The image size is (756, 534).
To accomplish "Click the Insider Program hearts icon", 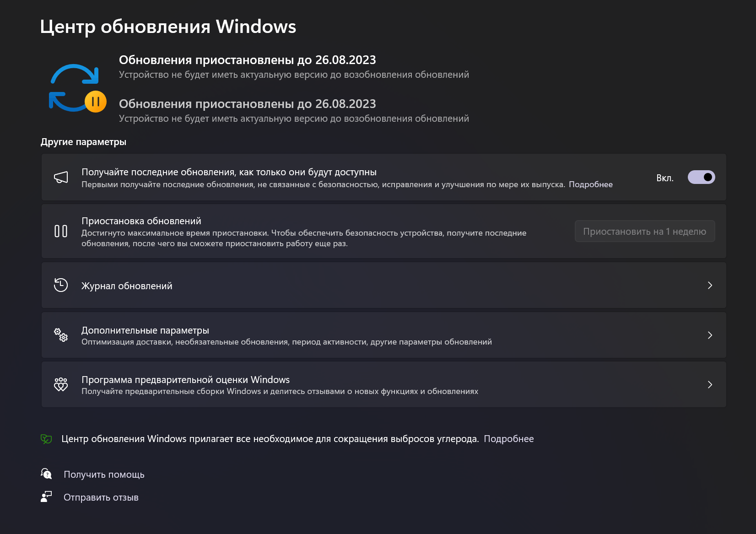I will click(x=61, y=384).
